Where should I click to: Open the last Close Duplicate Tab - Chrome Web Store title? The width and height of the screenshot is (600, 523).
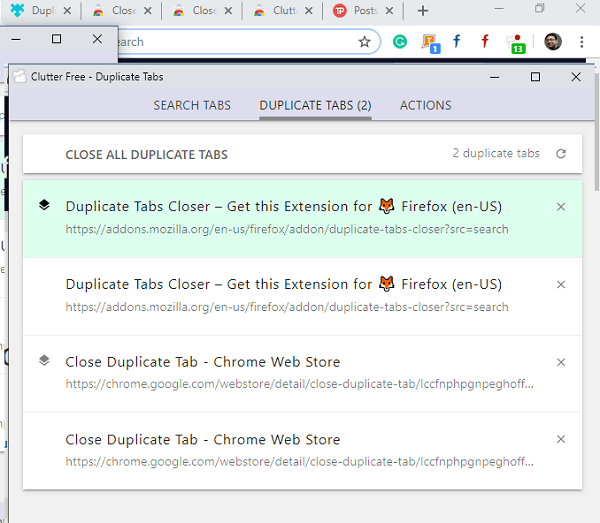(203, 440)
